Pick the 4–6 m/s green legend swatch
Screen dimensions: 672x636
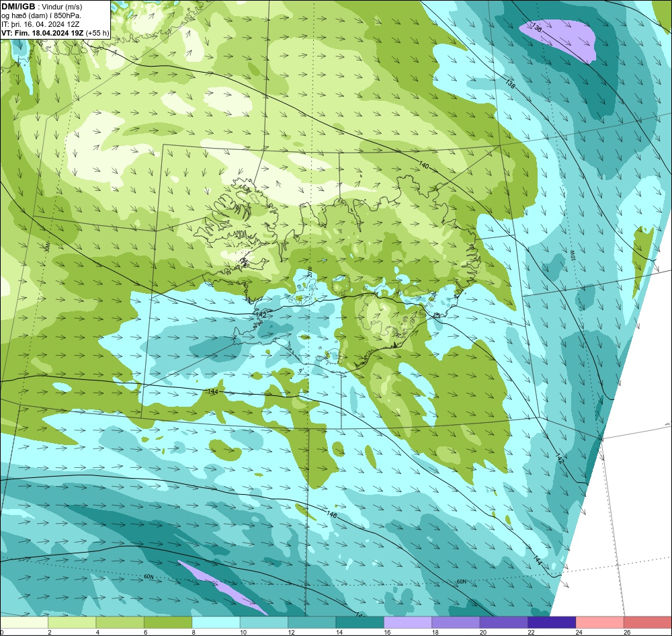(x=120, y=623)
